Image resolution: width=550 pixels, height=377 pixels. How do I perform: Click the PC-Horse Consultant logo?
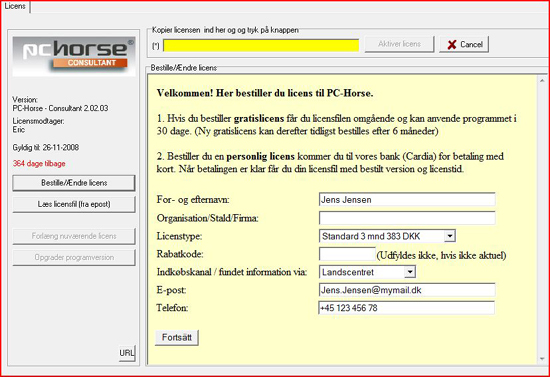point(74,56)
